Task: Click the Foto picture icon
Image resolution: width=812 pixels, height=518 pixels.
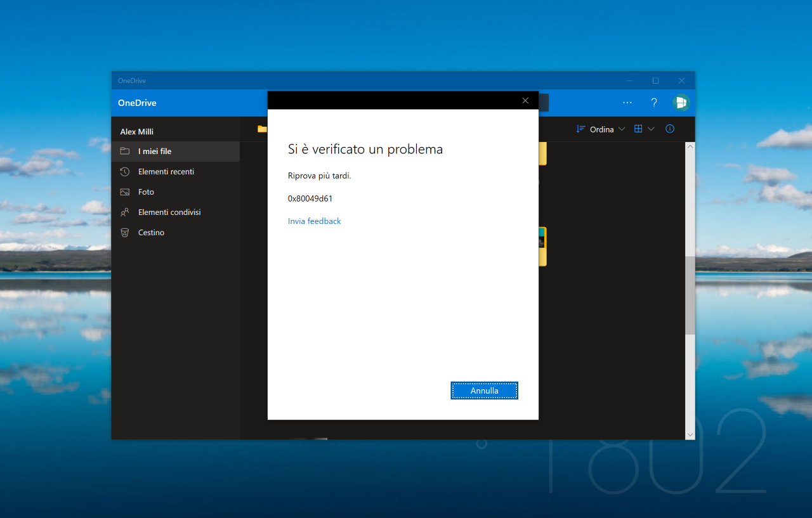Action: pos(125,192)
